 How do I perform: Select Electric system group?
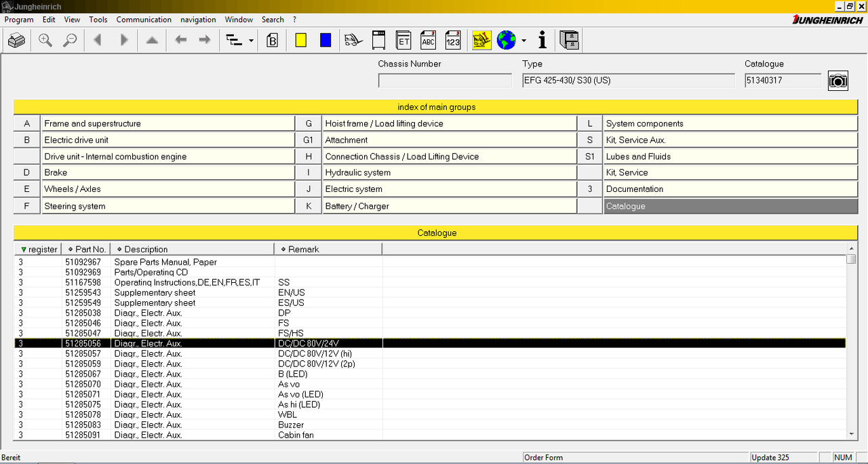[449, 189]
